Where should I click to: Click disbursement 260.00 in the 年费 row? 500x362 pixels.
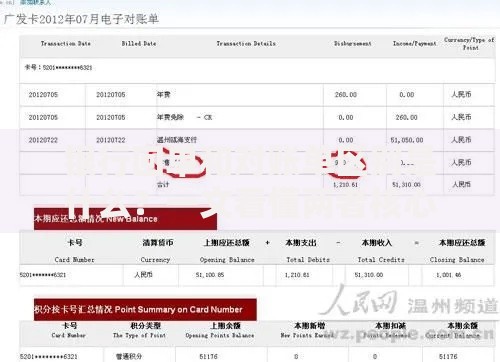(x=346, y=95)
